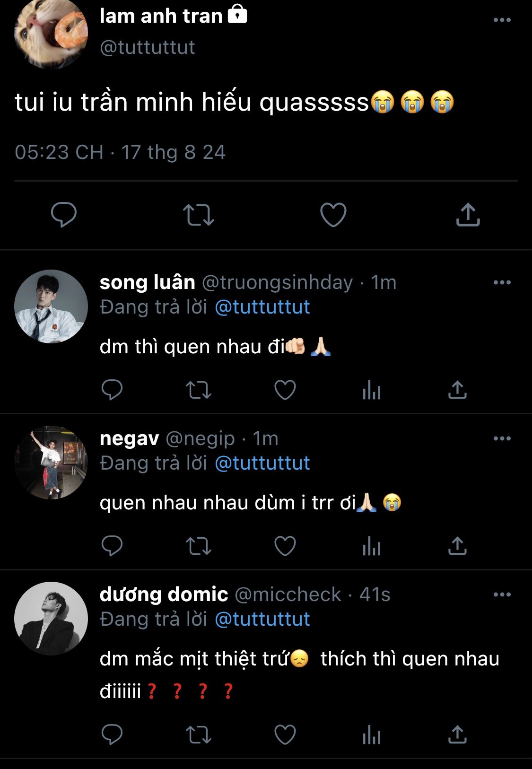Open negav's profile by display name
The width and height of the screenshot is (532, 769).
(x=129, y=438)
